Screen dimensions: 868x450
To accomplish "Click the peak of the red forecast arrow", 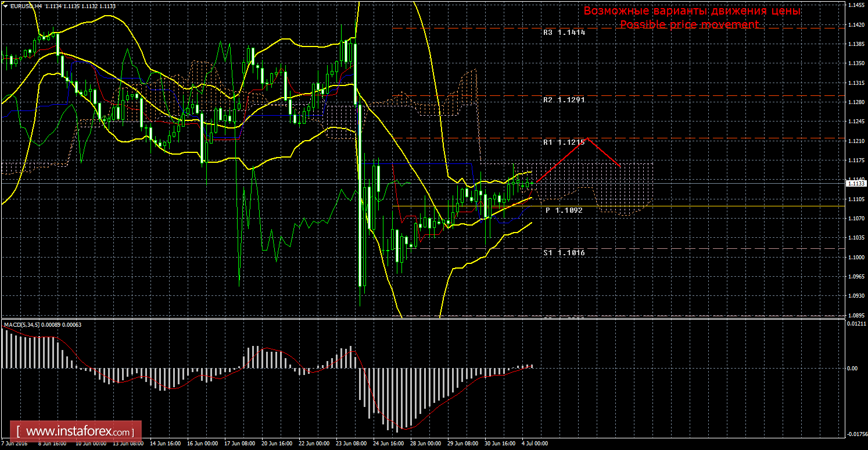I will [588, 138].
